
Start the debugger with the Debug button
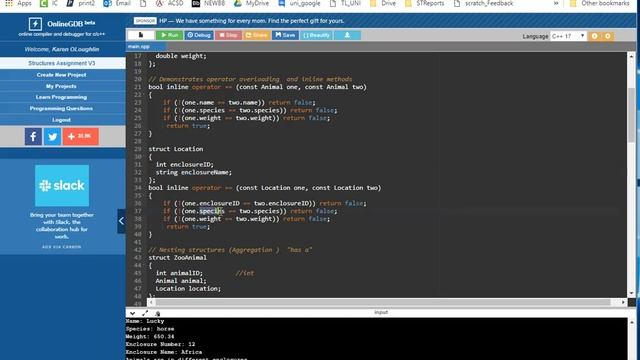coord(199,35)
